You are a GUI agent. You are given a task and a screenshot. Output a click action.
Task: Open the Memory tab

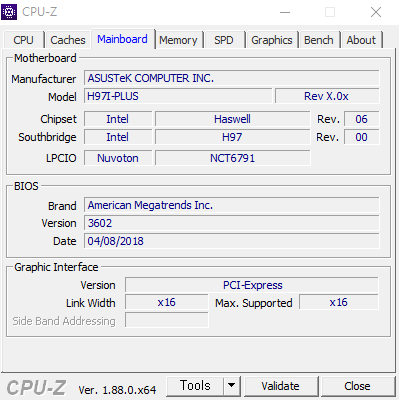click(x=178, y=40)
